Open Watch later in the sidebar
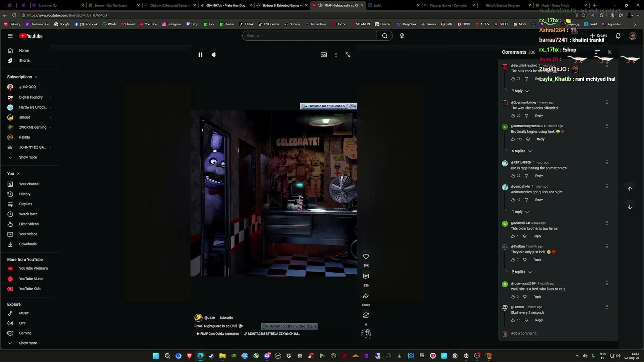644x362 pixels. (29, 214)
